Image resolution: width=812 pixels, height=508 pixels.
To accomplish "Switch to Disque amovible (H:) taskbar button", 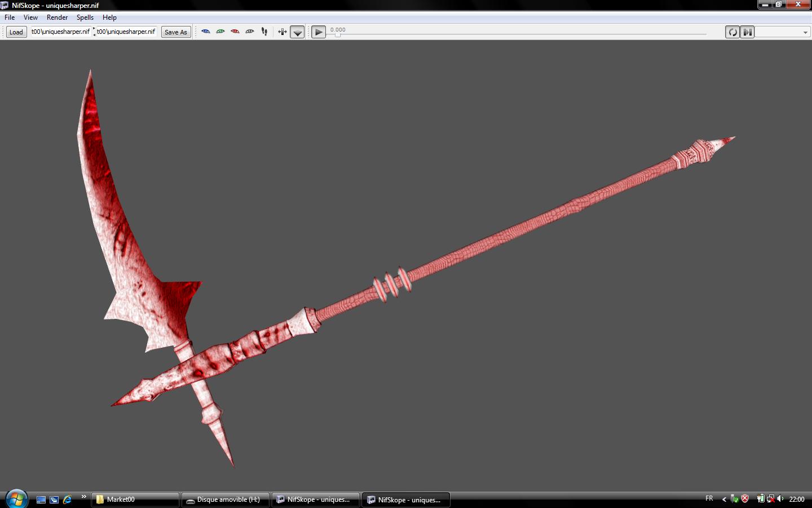I will pyautogui.click(x=225, y=500).
